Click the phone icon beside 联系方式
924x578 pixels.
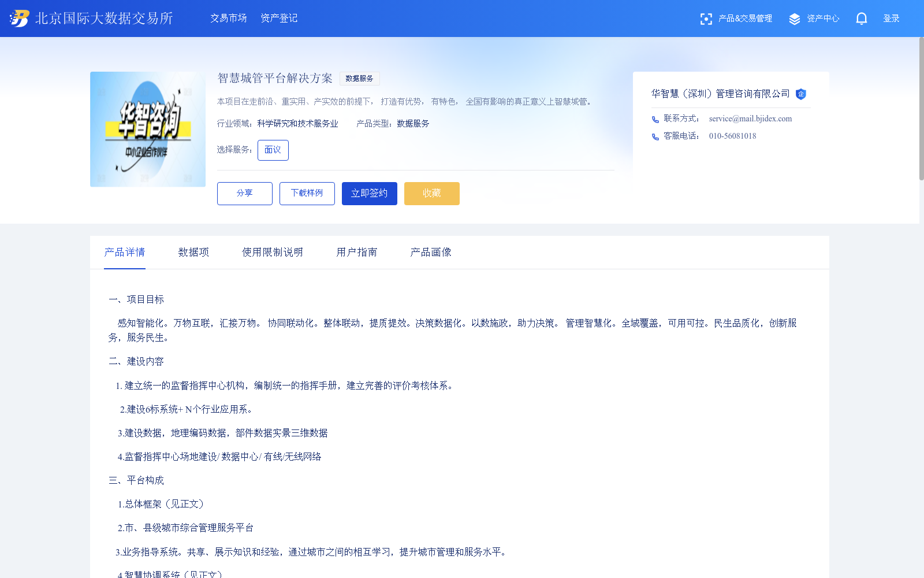[655, 120]
